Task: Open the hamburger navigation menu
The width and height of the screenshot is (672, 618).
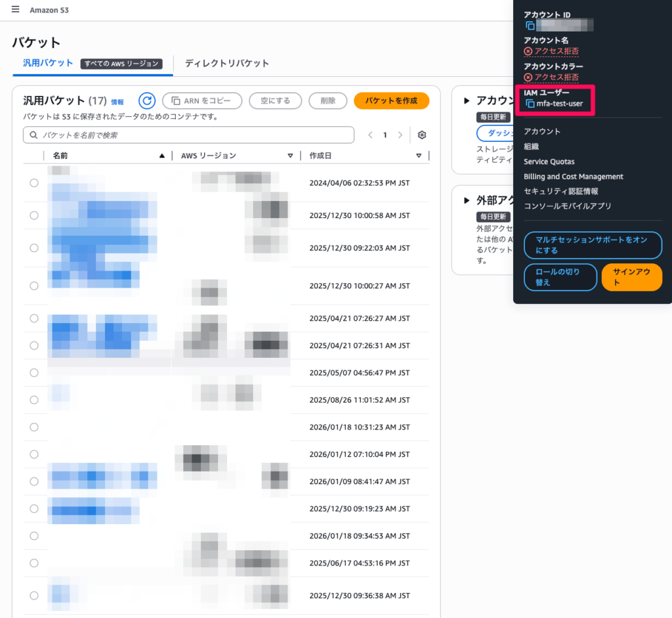Action: click(x=16, y=10)
